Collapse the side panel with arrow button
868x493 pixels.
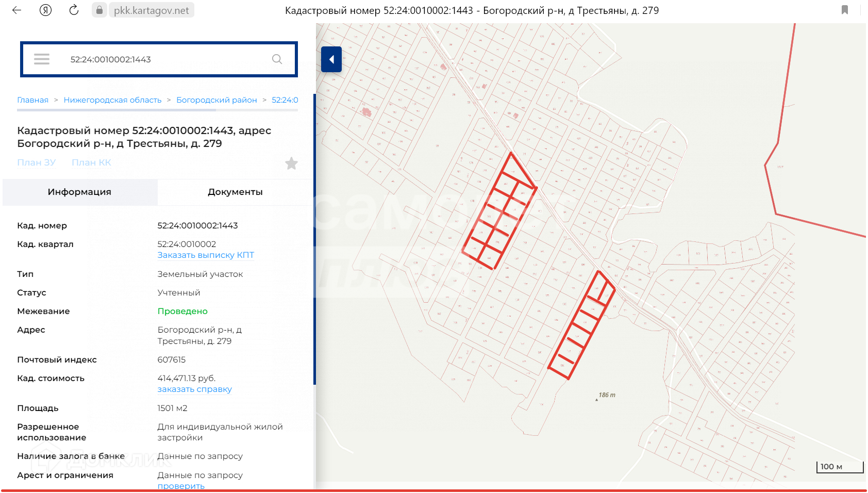coord(331,59)
